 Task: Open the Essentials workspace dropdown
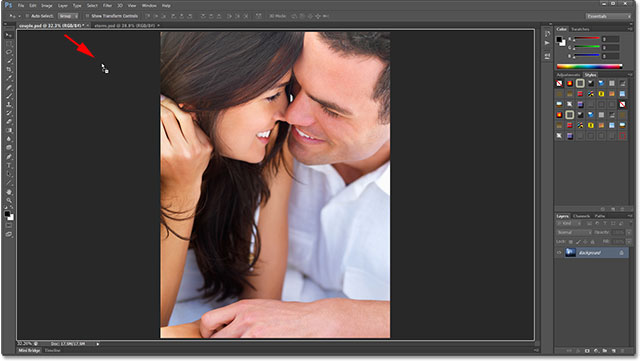click(x=609, y=16)
